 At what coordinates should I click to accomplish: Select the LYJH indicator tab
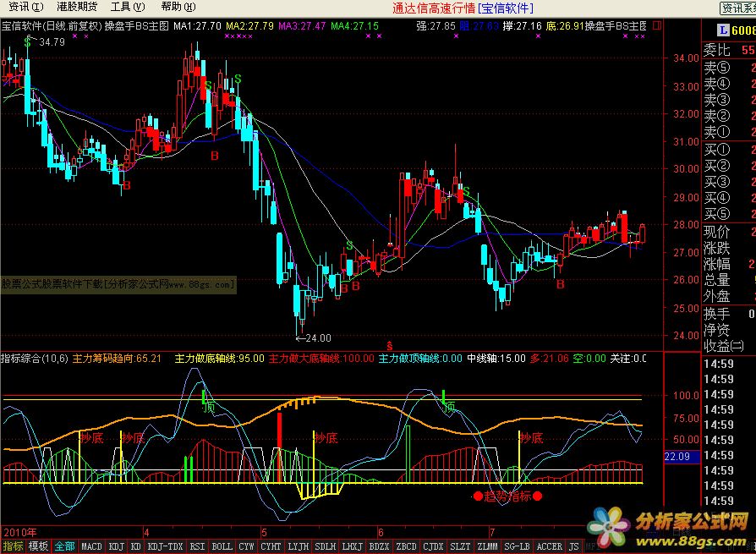(299, 546)
